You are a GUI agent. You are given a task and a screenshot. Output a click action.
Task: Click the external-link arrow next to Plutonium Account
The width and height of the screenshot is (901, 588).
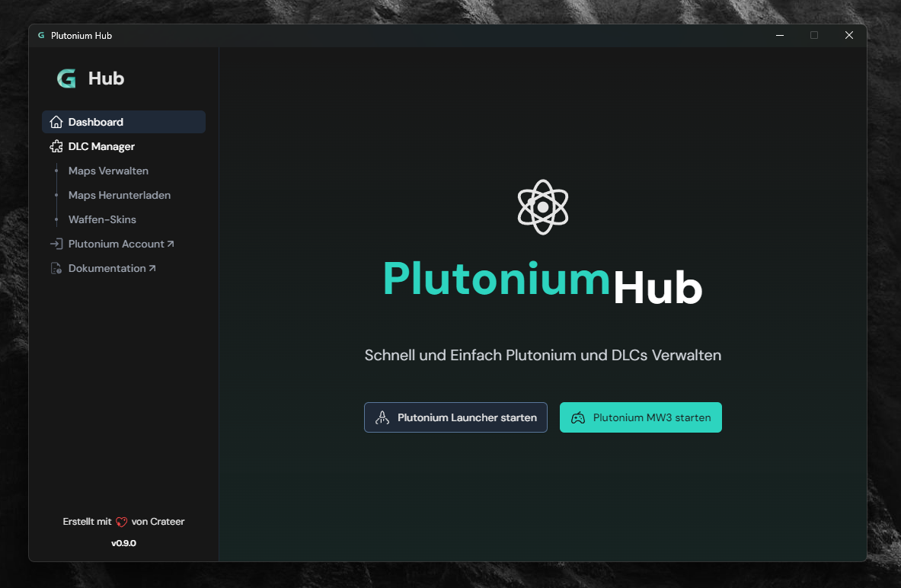(171, 244)
